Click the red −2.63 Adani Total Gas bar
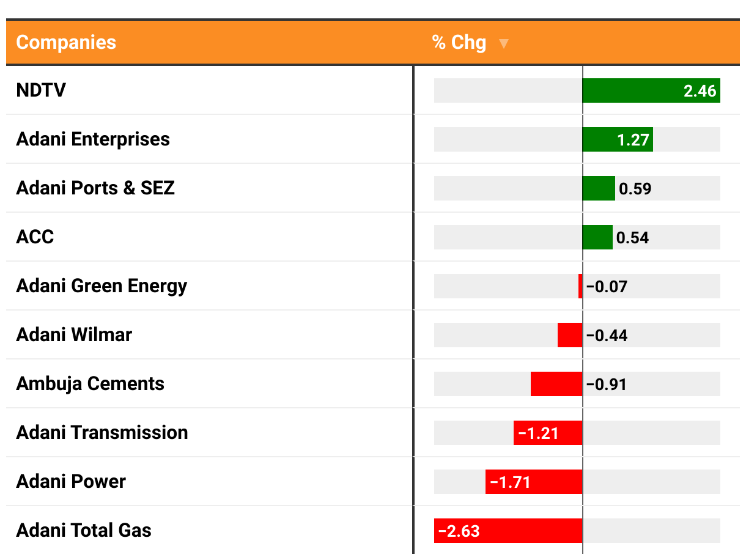 508,530
